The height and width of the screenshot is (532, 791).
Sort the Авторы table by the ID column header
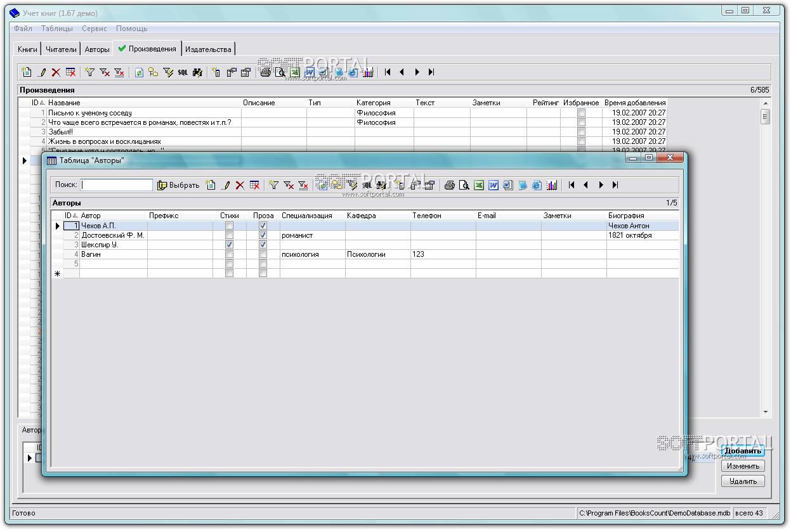coord(70,216)
